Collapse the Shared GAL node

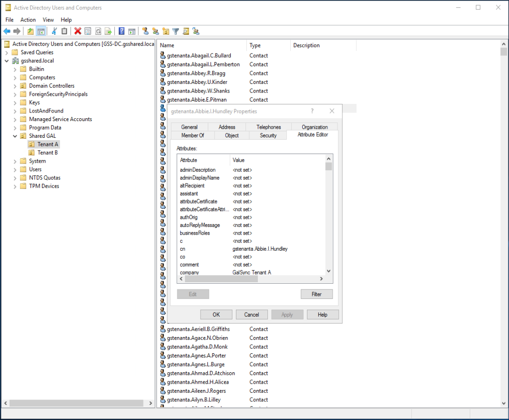[15, 136]
